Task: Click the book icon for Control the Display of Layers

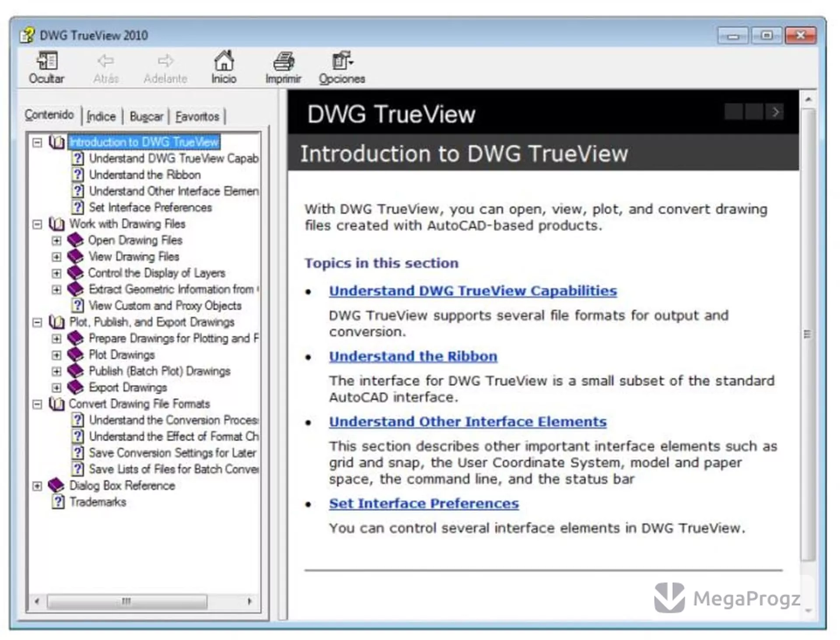Action: [x=75, y=273]
